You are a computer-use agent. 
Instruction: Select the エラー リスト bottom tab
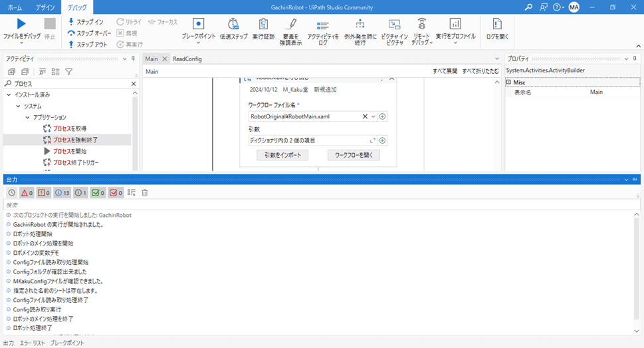[x=32, y=343]
